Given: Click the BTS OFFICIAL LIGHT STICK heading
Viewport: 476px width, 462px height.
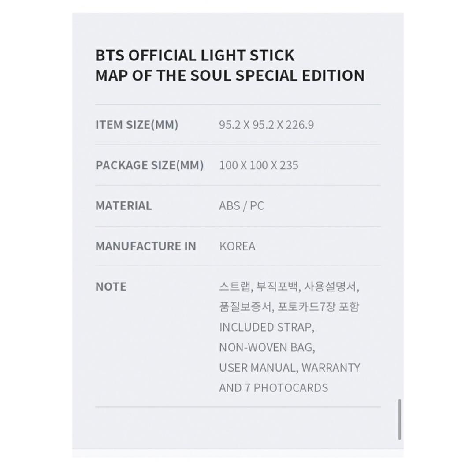Looking at the screenshot, I should 195,56.
